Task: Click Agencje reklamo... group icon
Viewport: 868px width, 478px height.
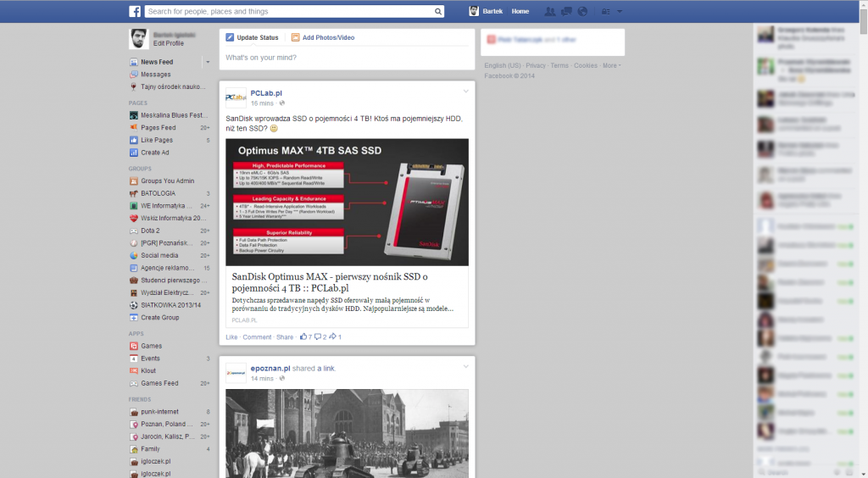Action: tap(133, 268)
